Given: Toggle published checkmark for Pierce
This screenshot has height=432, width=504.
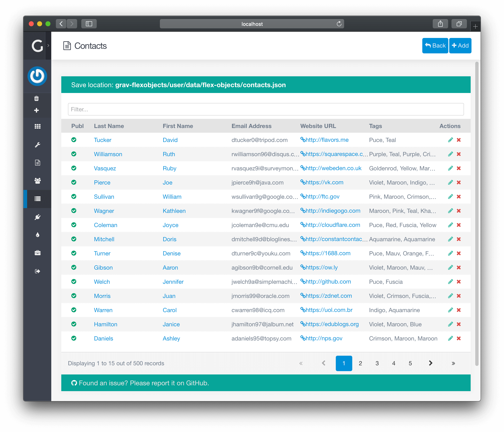Looking at the screenshot, I should (74, 182).
